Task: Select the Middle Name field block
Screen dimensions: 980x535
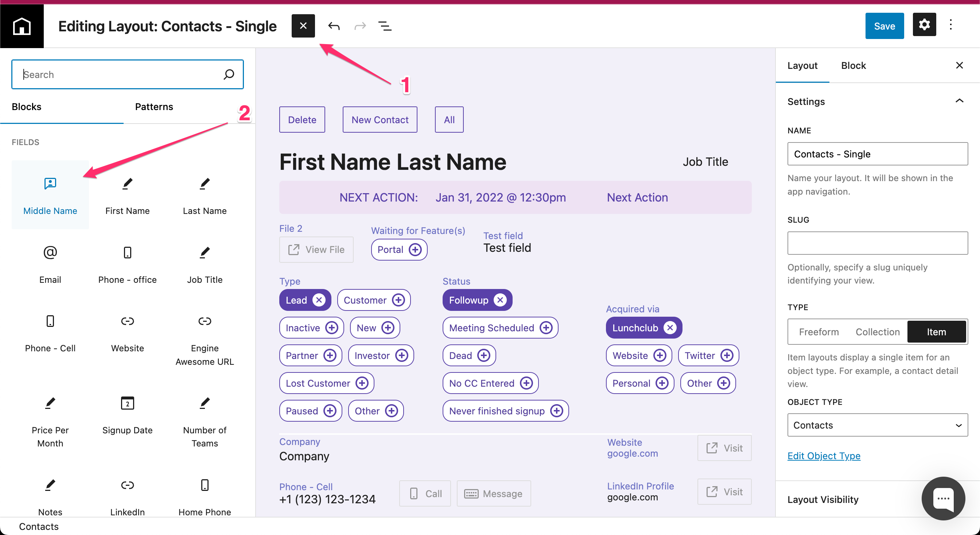Action: pos(50,195)
